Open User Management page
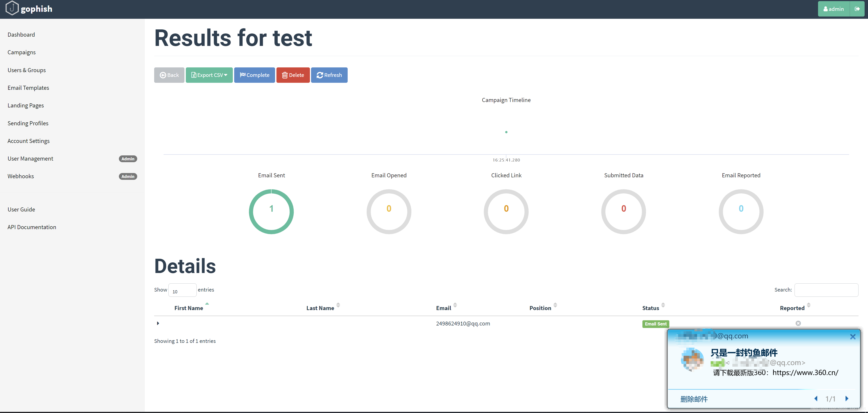 [30, 159]
